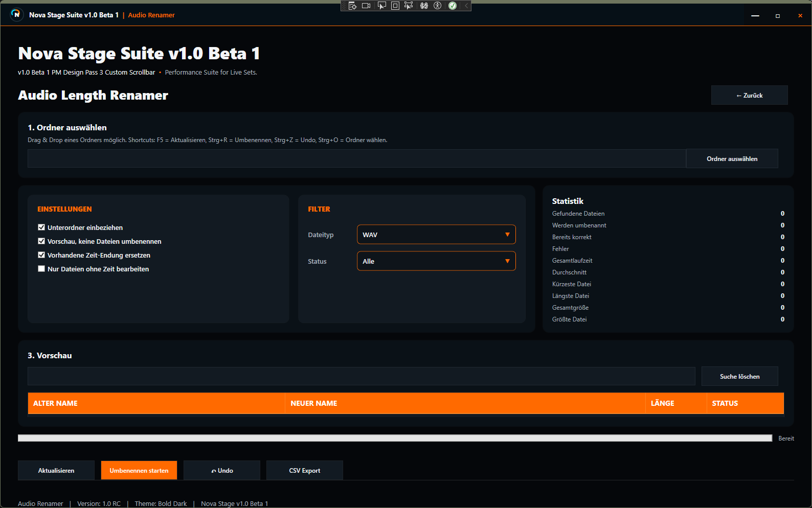Toggle Unterordner einbeziehen checkbox
812x508 pixels.
coord(41,227)
